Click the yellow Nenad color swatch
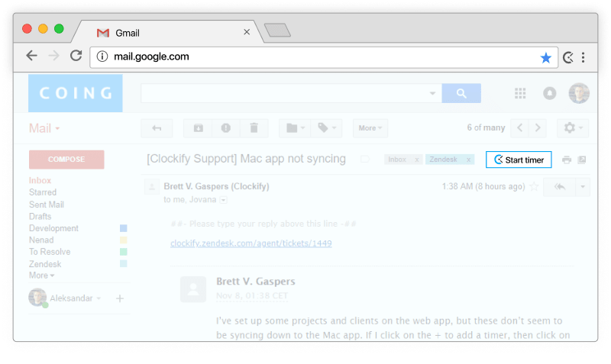The height and width of the screenshot is (364, 611). pos(123,240)
